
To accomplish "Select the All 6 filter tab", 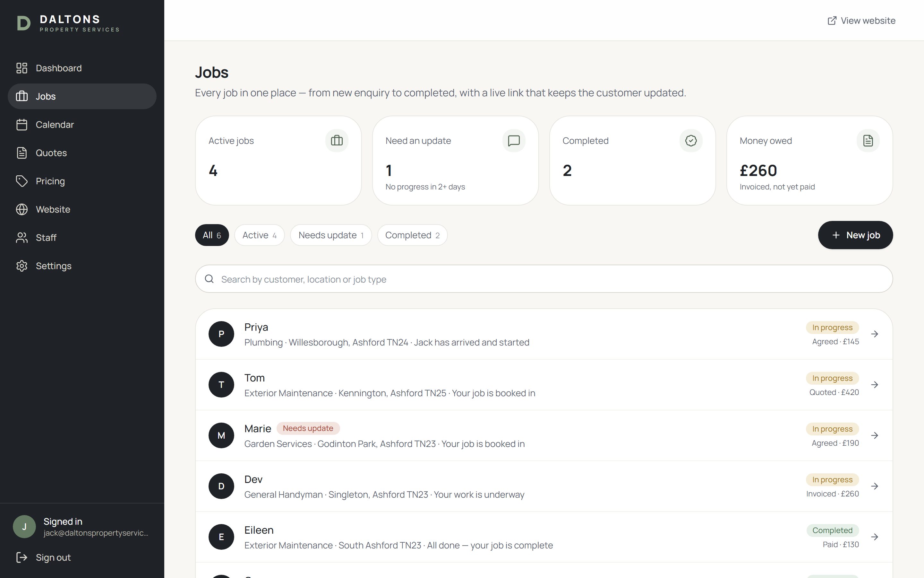I will coord(212,235).
